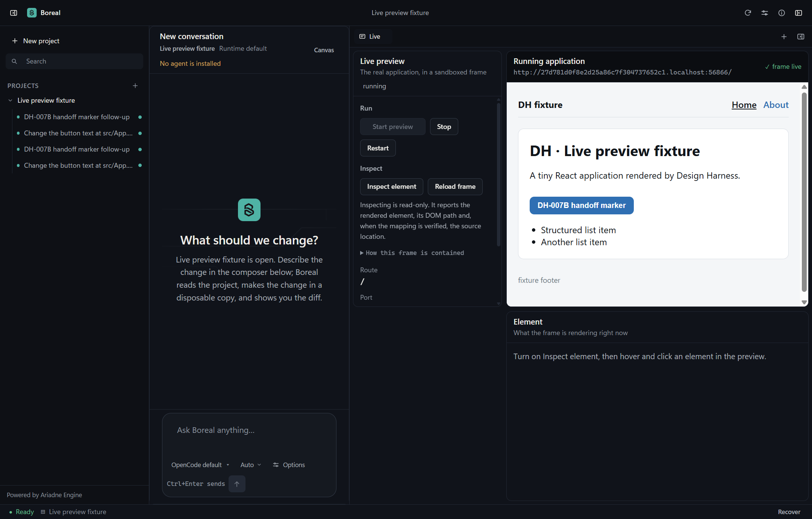The height and width of the screenshot is (519, 812).
Task: Open About link in the preview frame
Action: tap(776, 105)
